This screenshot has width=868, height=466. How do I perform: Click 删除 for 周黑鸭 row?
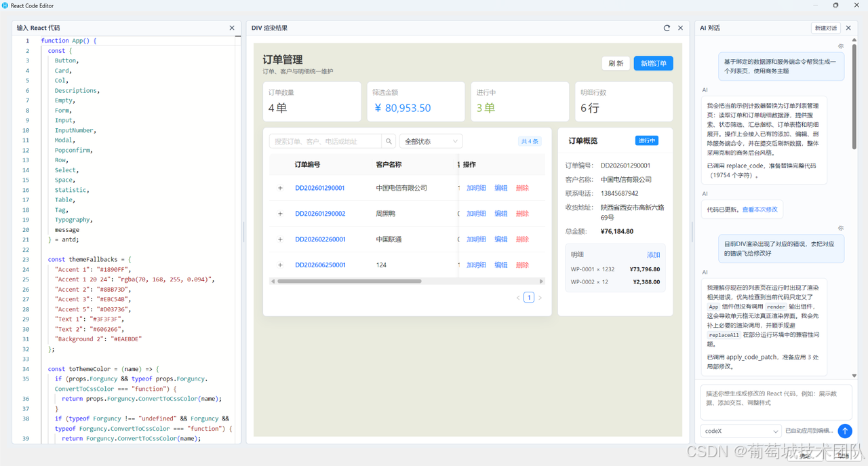pos(522,214)
